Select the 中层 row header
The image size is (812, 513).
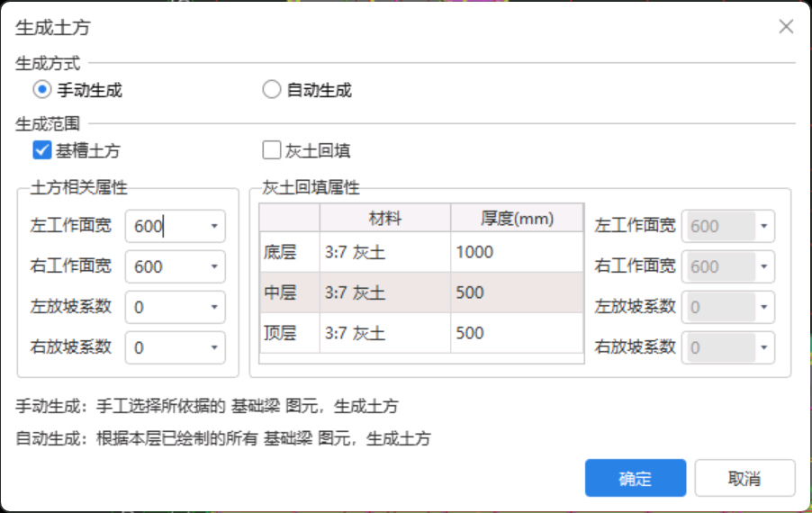click(290, 292)
